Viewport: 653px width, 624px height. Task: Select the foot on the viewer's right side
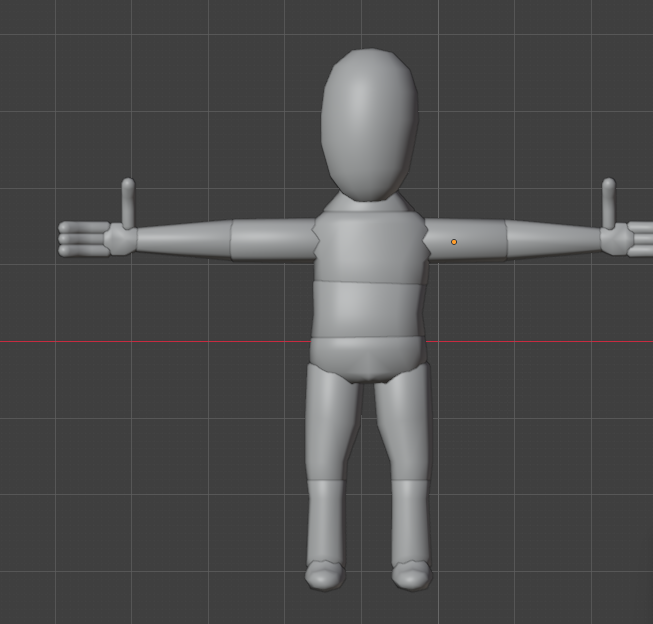[412, 576]
